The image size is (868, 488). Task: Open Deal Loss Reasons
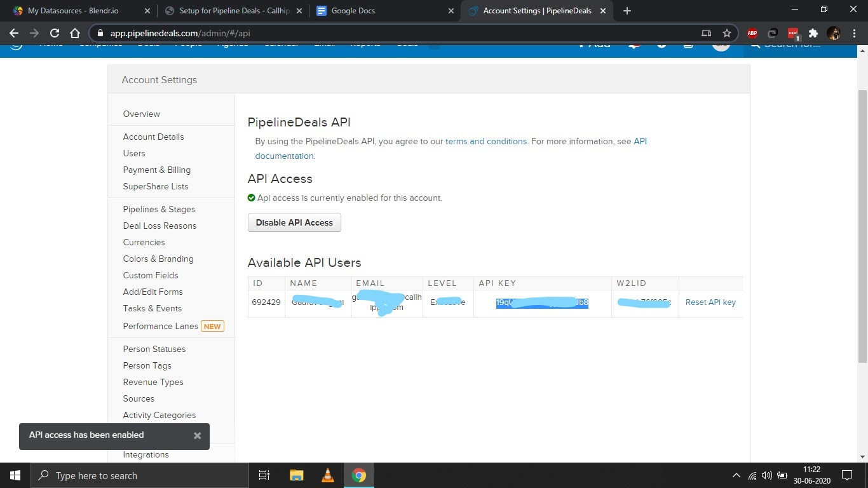coord(160,226)
